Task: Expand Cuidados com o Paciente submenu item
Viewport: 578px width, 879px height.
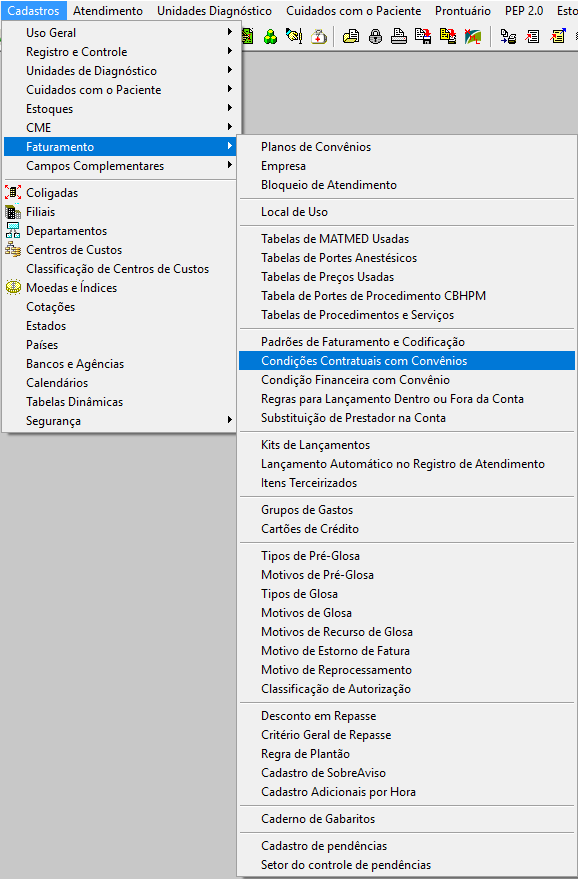Action: point(120,90)
